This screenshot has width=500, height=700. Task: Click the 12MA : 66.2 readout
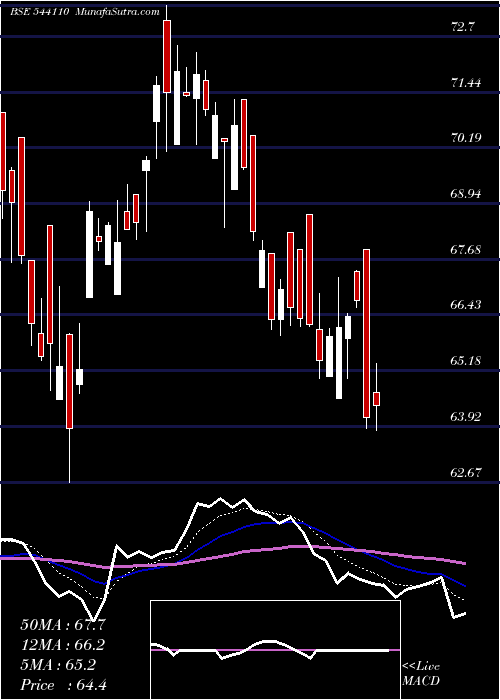pos(63,645)
